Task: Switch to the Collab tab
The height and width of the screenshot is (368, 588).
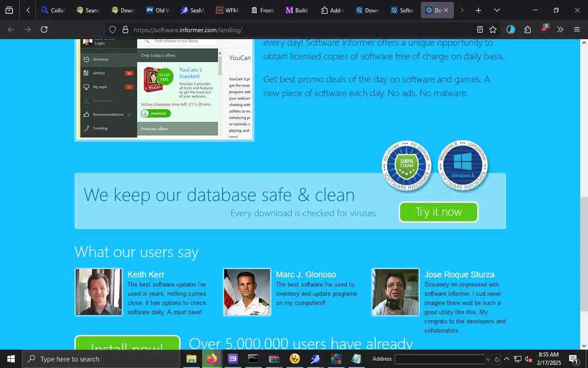Action: click(53, 10)
